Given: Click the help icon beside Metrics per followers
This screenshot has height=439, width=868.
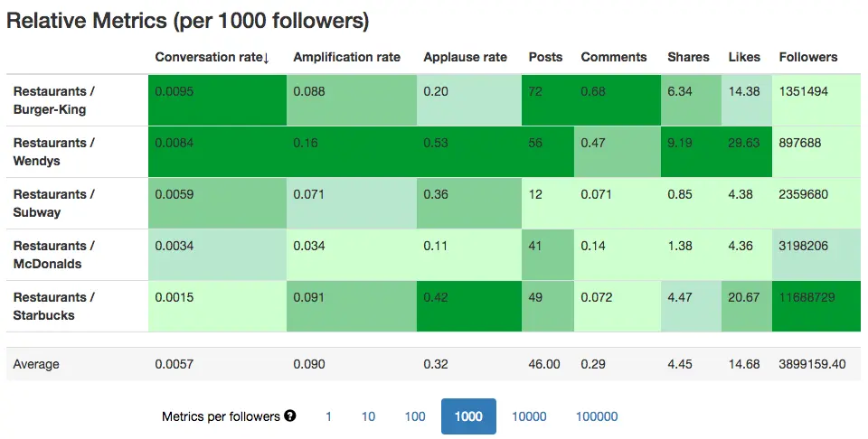Looking at the screenshot, I should [x=290, y=416].
